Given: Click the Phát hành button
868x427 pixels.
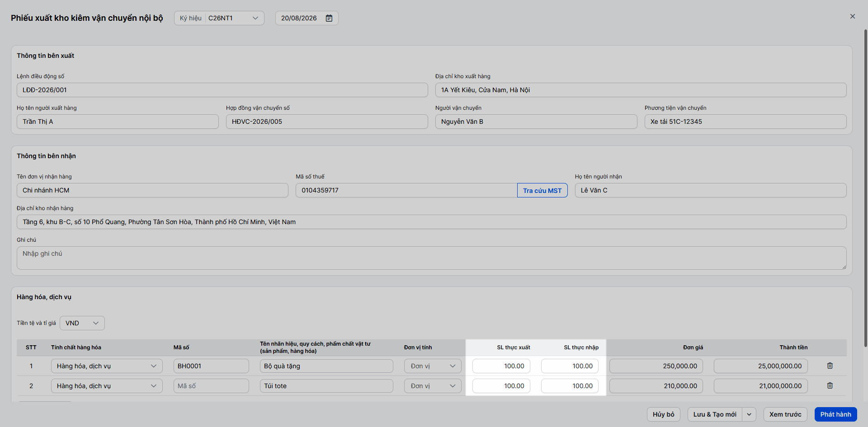Looking at the screenshot, I should [x=836, y=414].
